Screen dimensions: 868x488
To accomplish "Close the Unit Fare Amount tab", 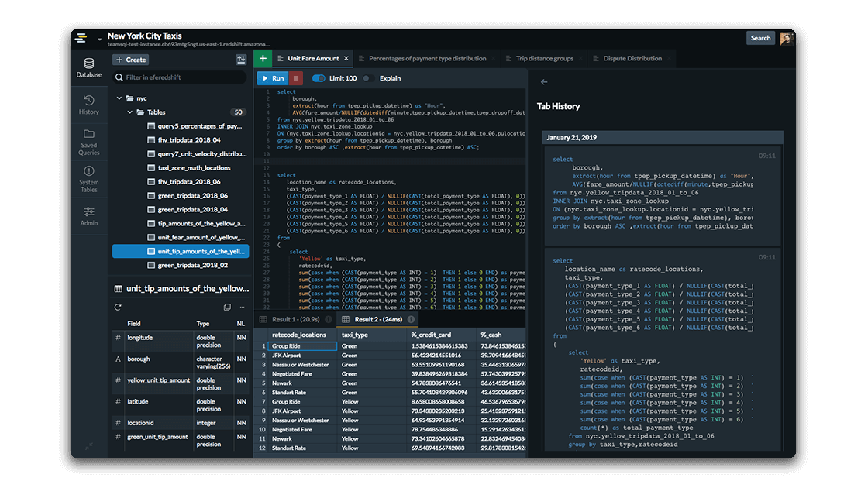I will point(346,58).
